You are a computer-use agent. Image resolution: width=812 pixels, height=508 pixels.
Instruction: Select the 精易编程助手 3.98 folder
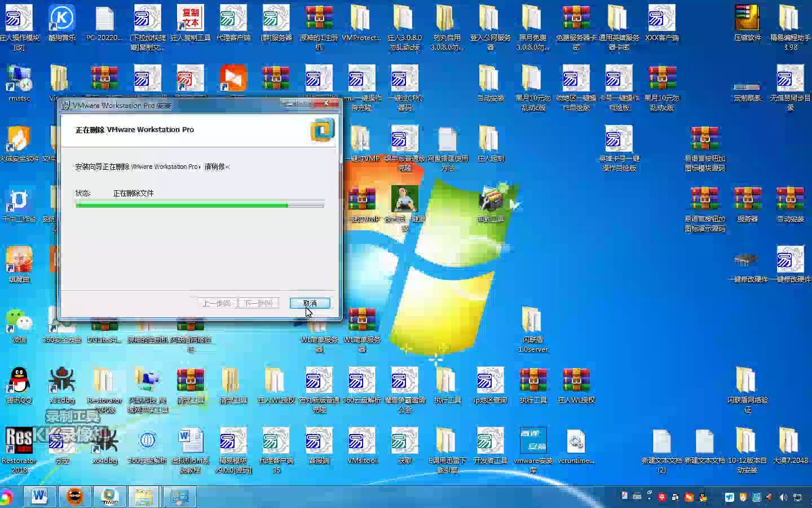pos(790,28)
